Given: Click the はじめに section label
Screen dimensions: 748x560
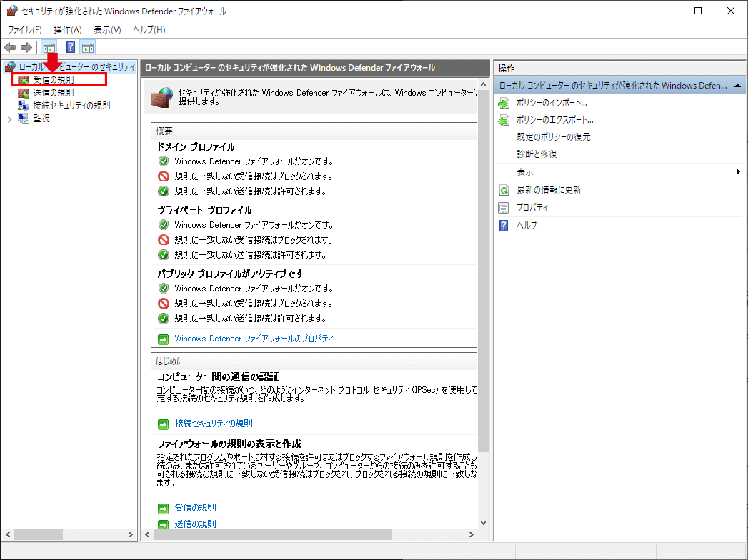Looking at the screenshot, I should coord(169,361).
